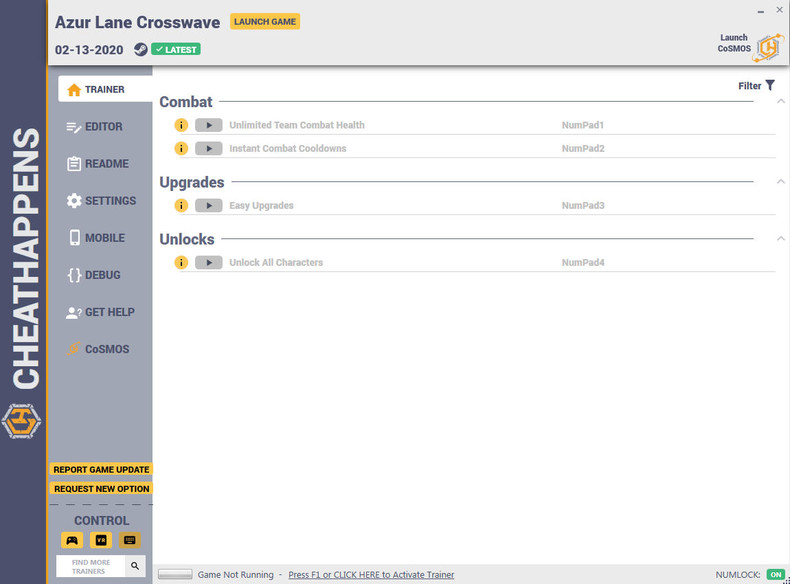Toggle Unlimited Team Combat Health play button

209,125
